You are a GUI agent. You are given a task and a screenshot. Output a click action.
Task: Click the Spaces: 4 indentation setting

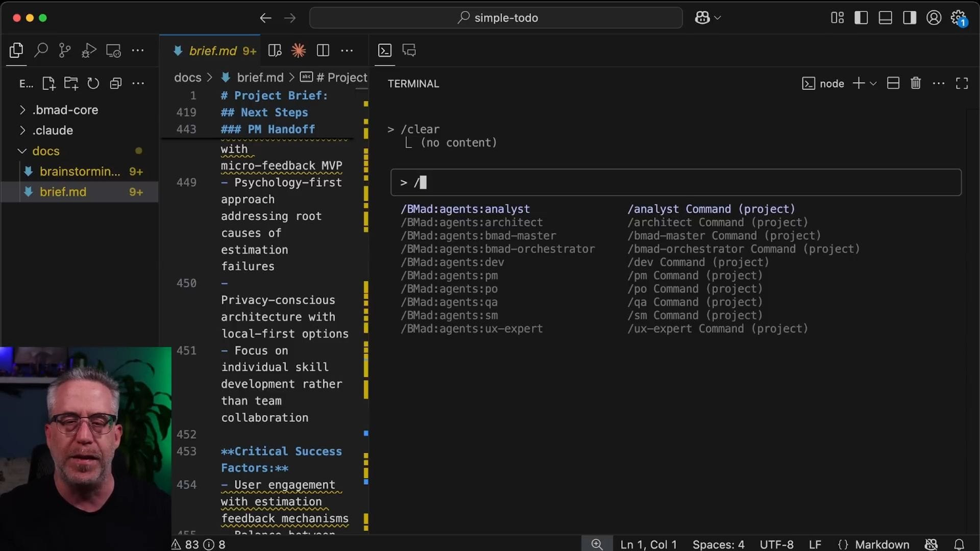click(x=718, y=544)
